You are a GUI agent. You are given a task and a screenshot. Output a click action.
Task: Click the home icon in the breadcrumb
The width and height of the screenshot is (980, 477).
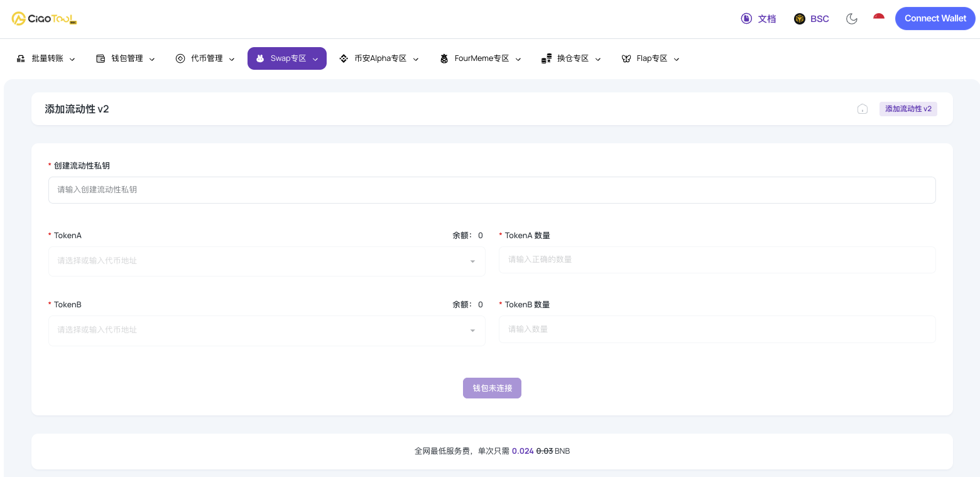pos(863,109)
